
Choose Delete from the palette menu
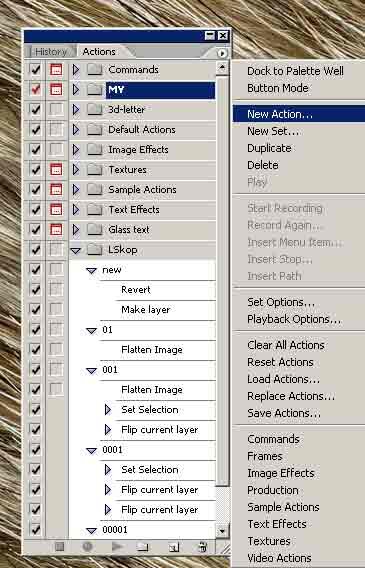click(x=299, y=165)
